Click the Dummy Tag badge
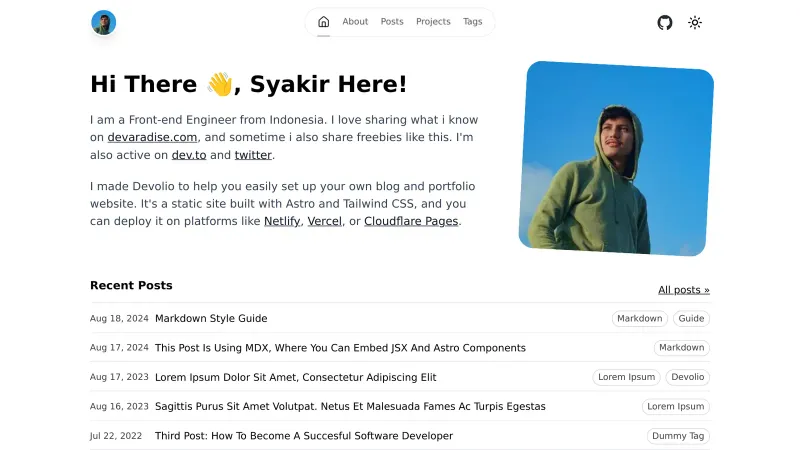Image resolution: width=800 pixels, height=450 pixels. click(678, 436)
